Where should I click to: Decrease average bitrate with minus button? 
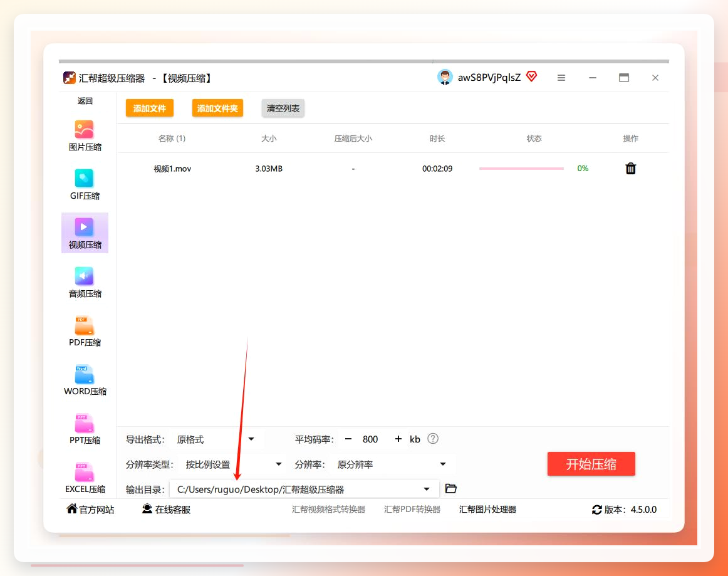[348, 439]
